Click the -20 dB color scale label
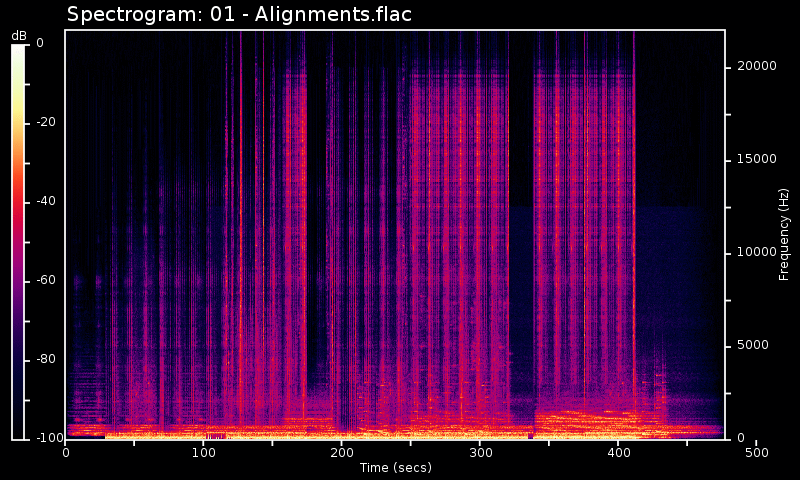800x480 pixels. pos(46,122)
